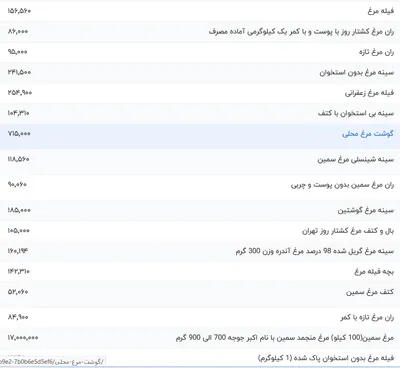Image resolution: width=400 pixels, height=368 pixels.
Task: Open the گوشت مرغ محلی link
Action: 368,134
